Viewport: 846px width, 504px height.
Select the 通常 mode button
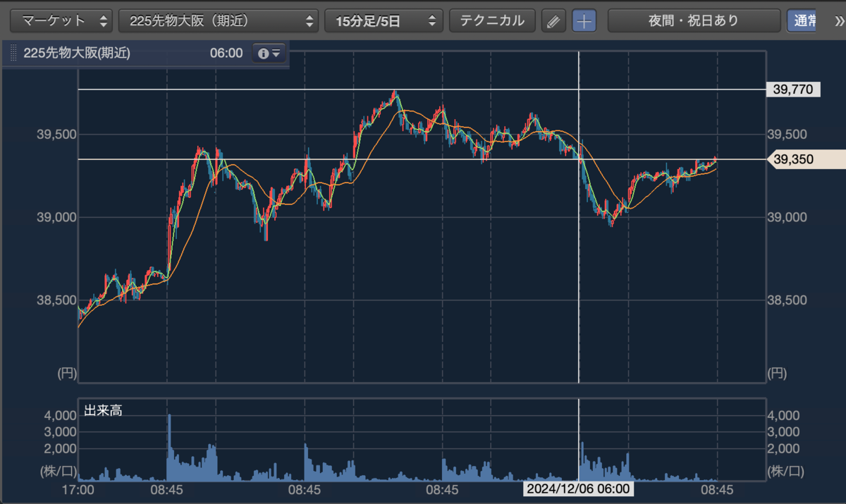802,20
